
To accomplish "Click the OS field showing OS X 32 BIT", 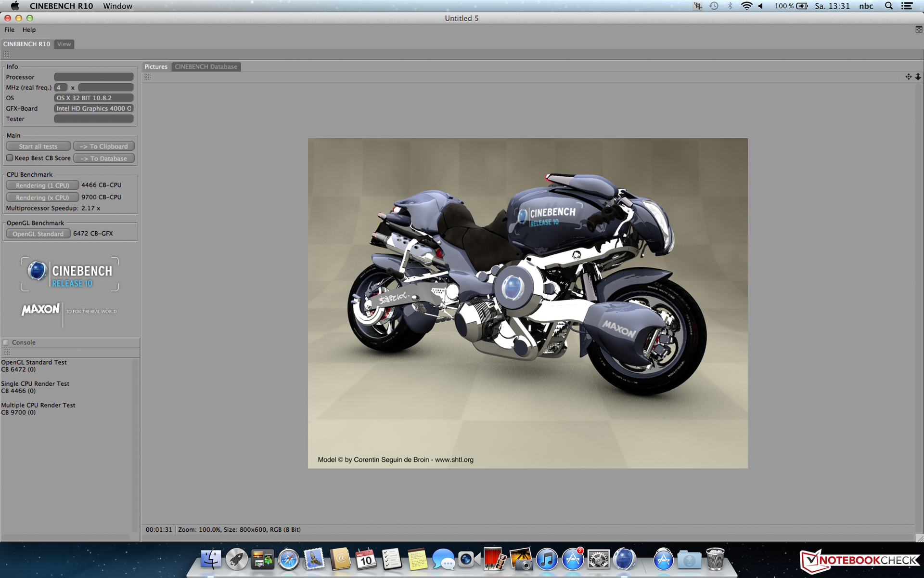I will 94,98.
